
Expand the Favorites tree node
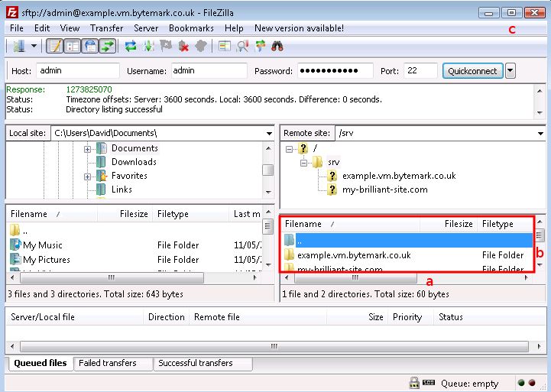(87, 177)
